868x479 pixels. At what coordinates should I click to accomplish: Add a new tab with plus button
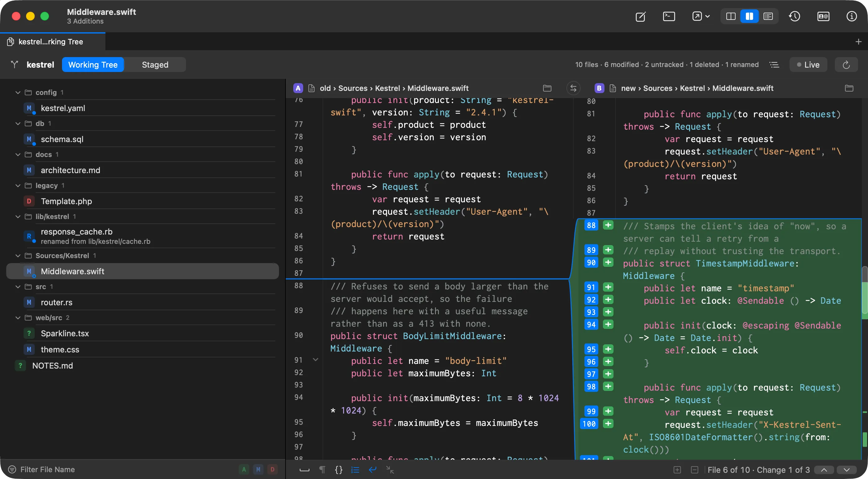tap(858, 42)
